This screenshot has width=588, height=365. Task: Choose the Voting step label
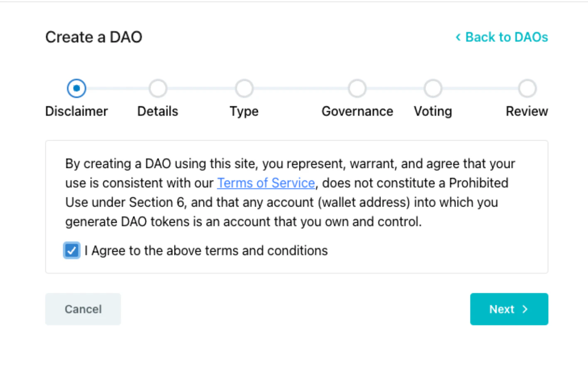click(433, 111)
